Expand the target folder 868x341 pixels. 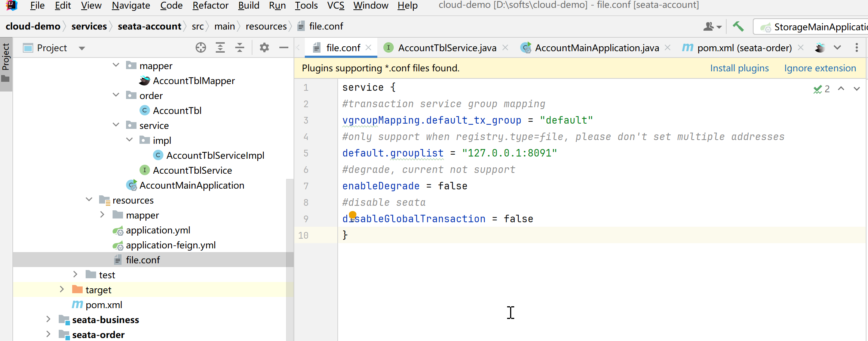click(x=62, y=289)
